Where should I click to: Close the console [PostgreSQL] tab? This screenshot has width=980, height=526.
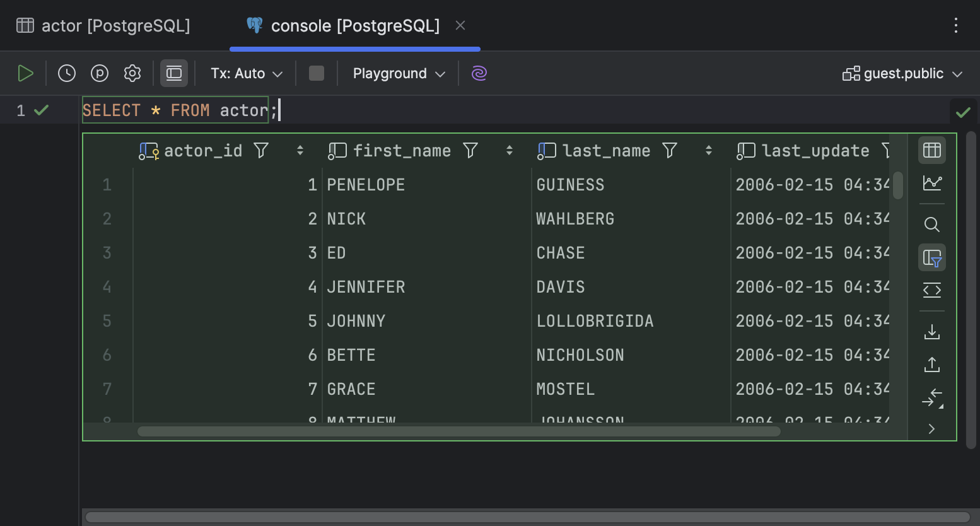(x=460, y=26)
